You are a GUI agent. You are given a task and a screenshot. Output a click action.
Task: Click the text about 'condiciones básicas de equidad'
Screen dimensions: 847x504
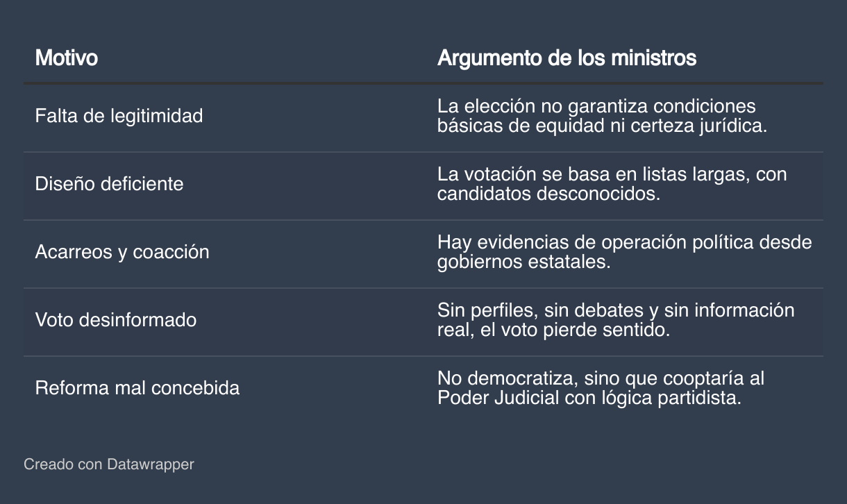coord(602,117)
